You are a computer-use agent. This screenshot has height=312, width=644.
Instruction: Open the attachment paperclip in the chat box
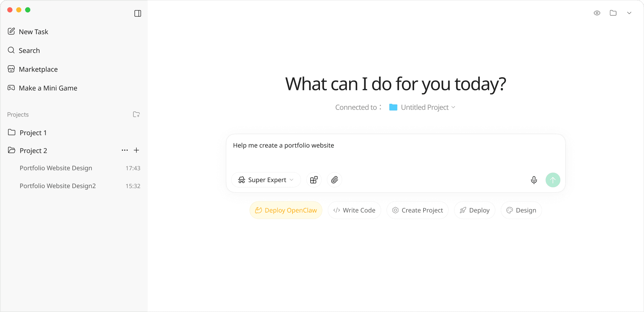(x=334, y=180)
